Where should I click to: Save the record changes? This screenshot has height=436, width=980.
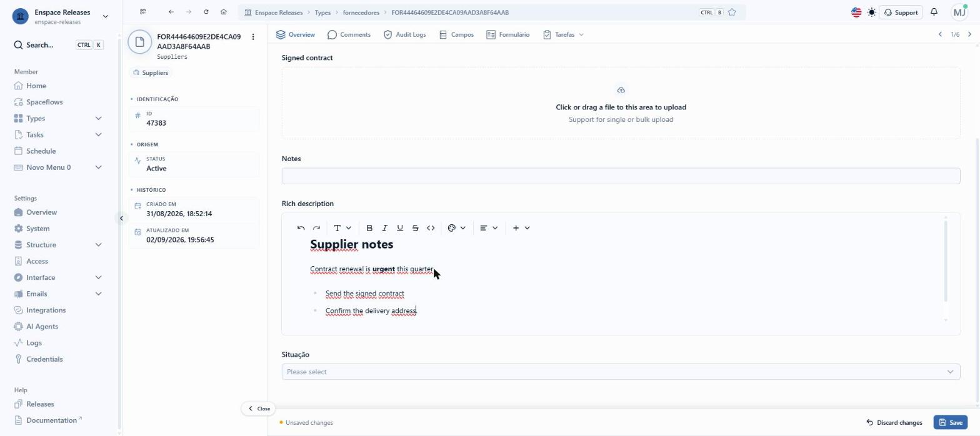(x=950, y=422)
